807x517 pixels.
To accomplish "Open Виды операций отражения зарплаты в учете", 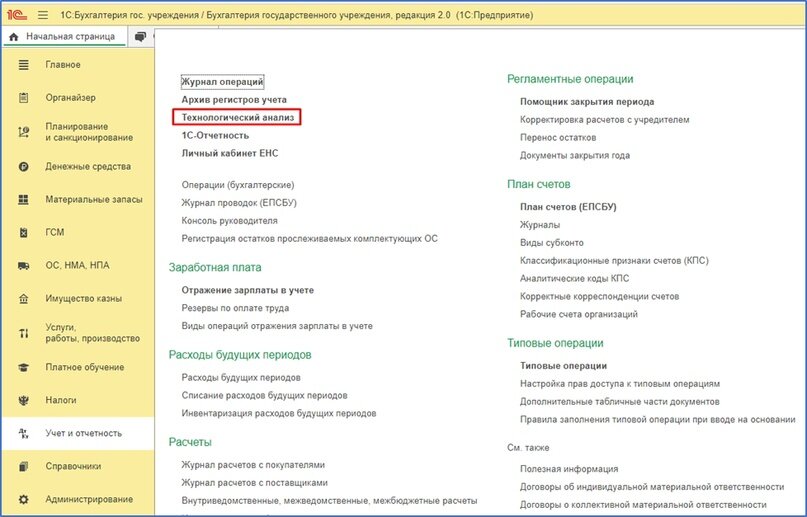I will [277, 326].
